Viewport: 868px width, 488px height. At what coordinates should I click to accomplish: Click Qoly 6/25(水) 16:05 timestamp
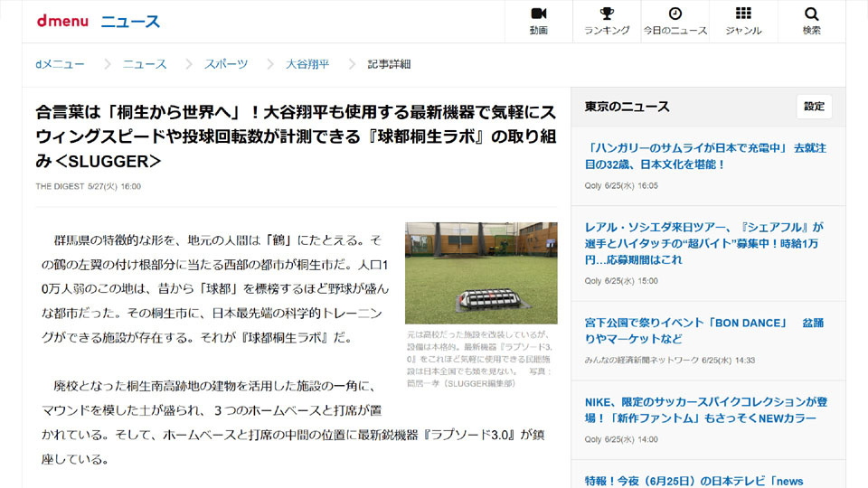(x=621, y=186)
